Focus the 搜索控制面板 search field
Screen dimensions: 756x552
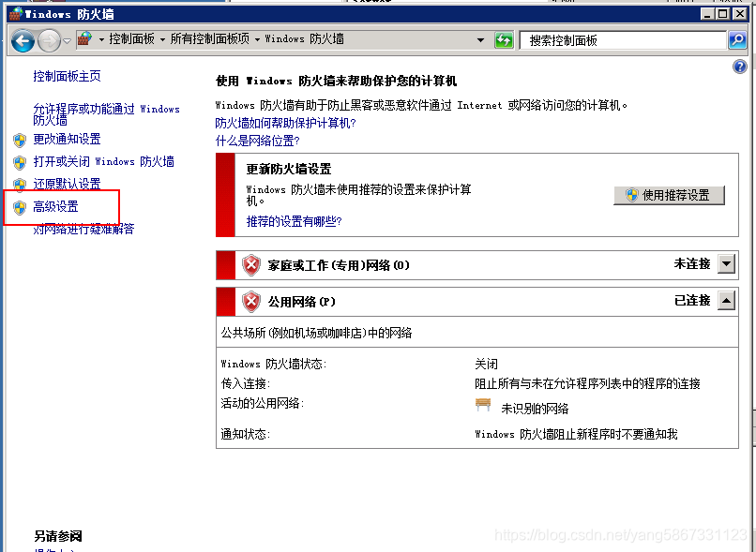[623, 40]
